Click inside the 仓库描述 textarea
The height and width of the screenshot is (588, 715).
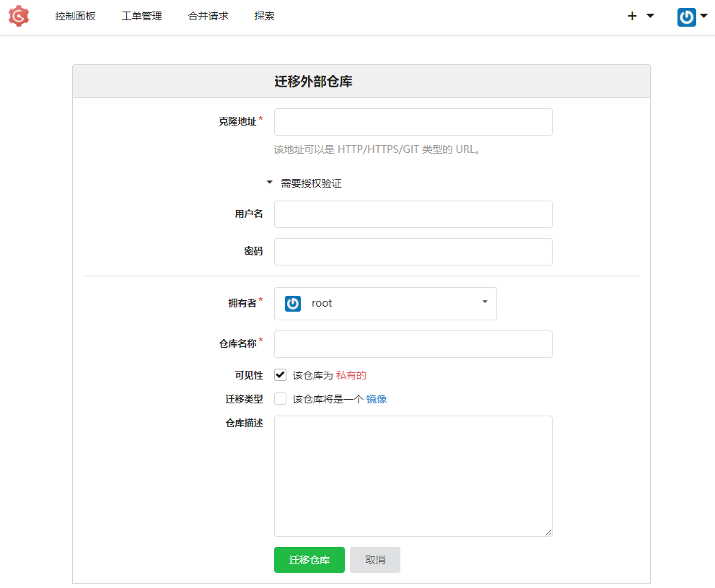click(x=413, y=476)
